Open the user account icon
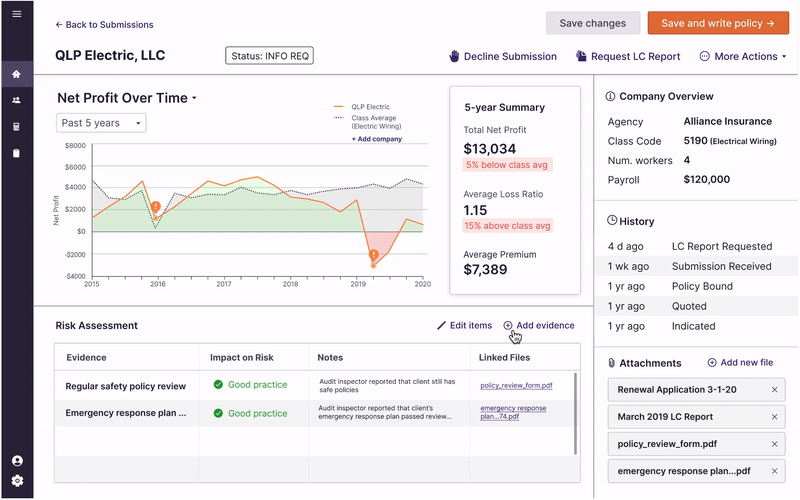 click(16, 461)
